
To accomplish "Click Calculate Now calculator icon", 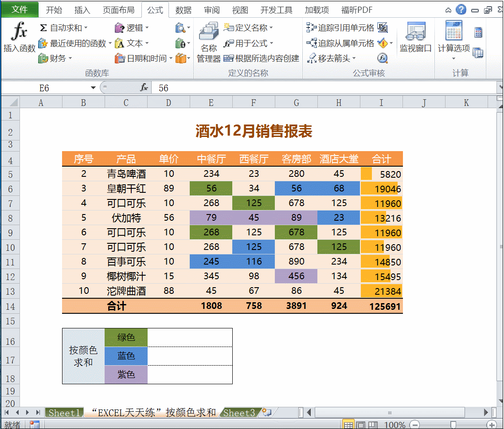I will pos(478,32).
